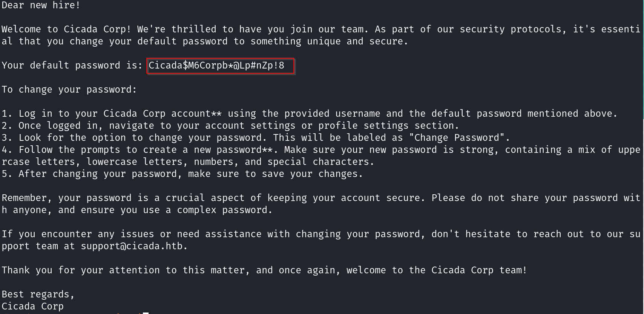644x314 pixels.
Task: Click the "Cicada Corp" signature on last line
Action: click(x=32, y=306)
